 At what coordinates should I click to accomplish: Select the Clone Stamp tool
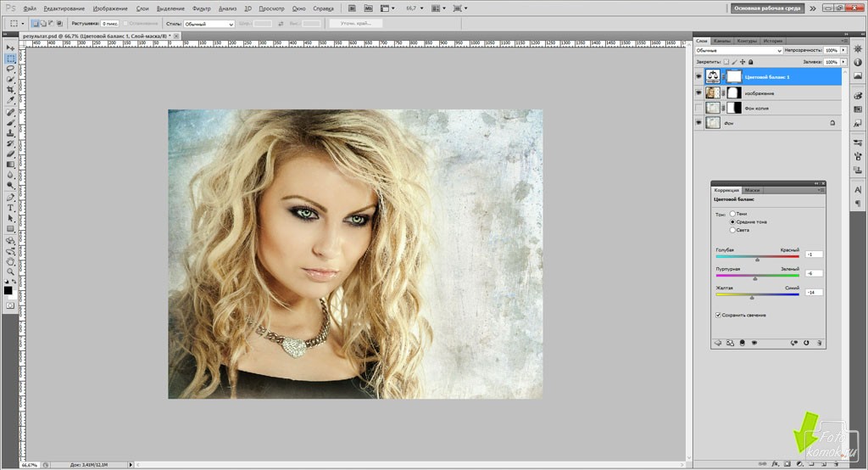pyautogui.click(x=10, y=133)
